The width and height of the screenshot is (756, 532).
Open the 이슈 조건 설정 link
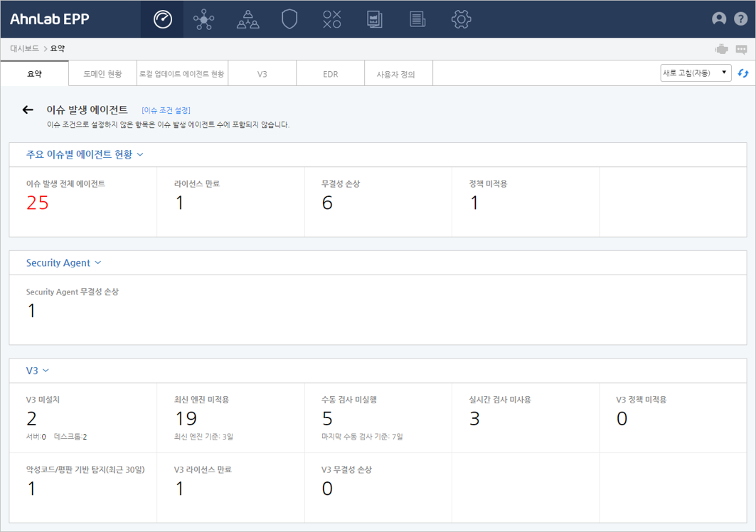tap(166, 110)
